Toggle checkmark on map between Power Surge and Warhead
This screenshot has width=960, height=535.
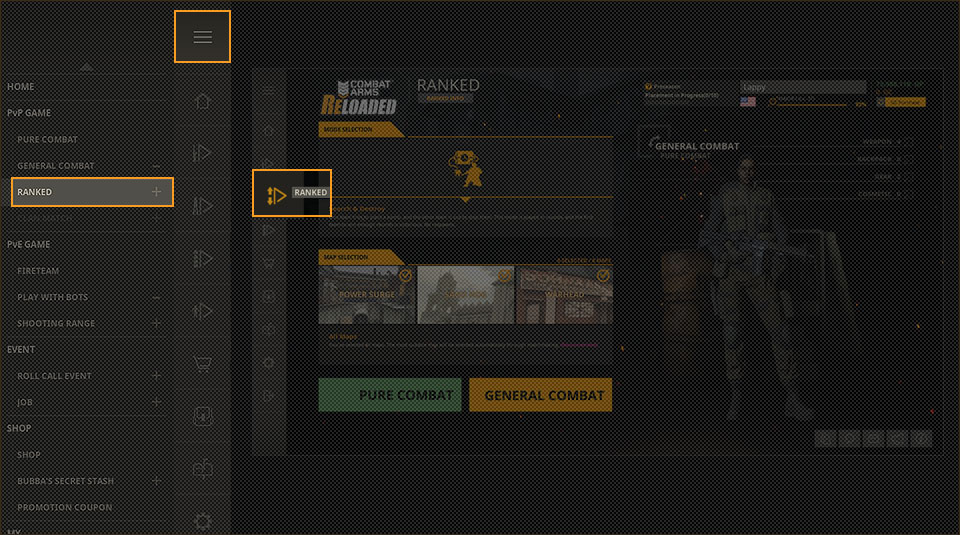pyautogui.click(x=504, y=275)
